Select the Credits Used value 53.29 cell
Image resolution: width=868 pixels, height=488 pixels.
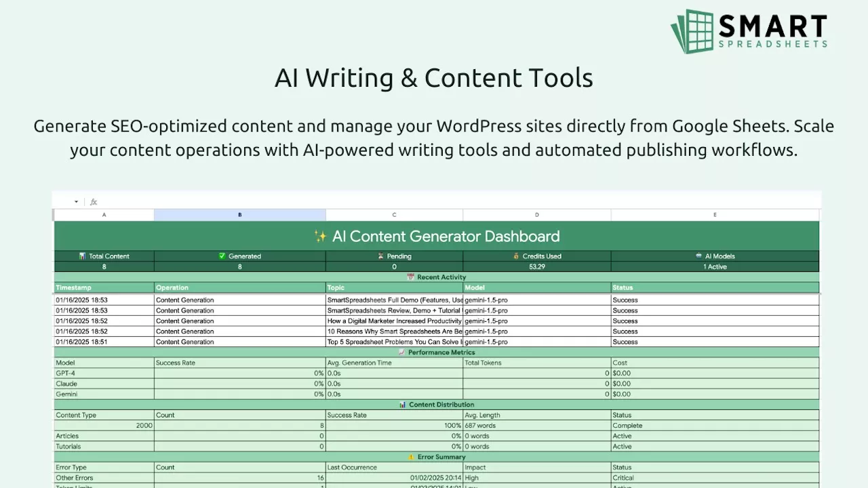(x=536, y=267)
